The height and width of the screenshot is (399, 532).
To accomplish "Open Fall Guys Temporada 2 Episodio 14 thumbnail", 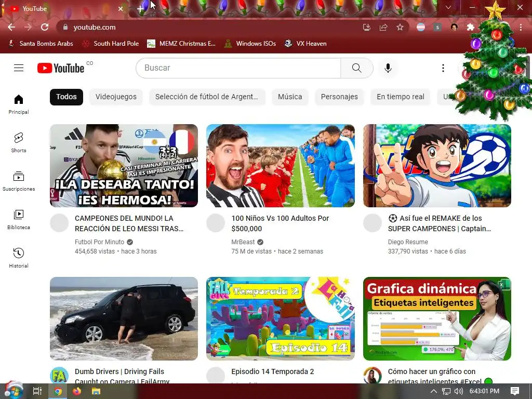I will [281, 318].
